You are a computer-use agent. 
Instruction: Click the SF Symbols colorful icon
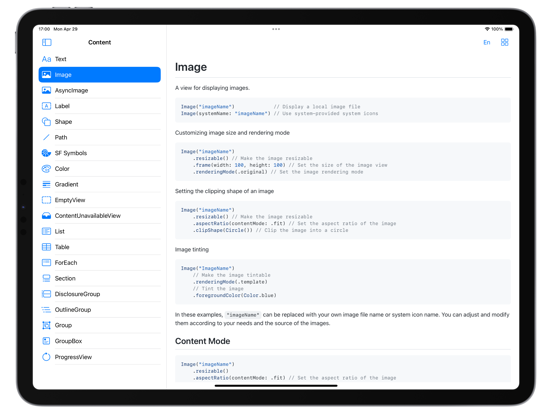tap(46, 153)
